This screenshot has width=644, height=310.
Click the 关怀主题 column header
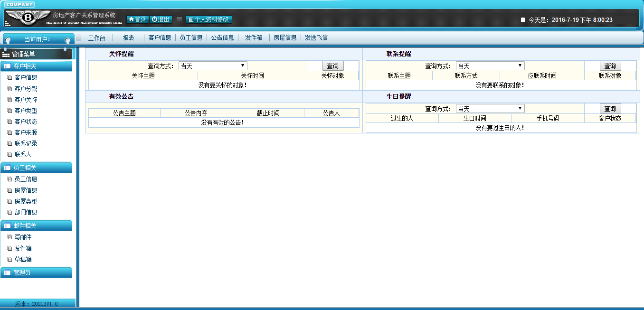point(143,75)
